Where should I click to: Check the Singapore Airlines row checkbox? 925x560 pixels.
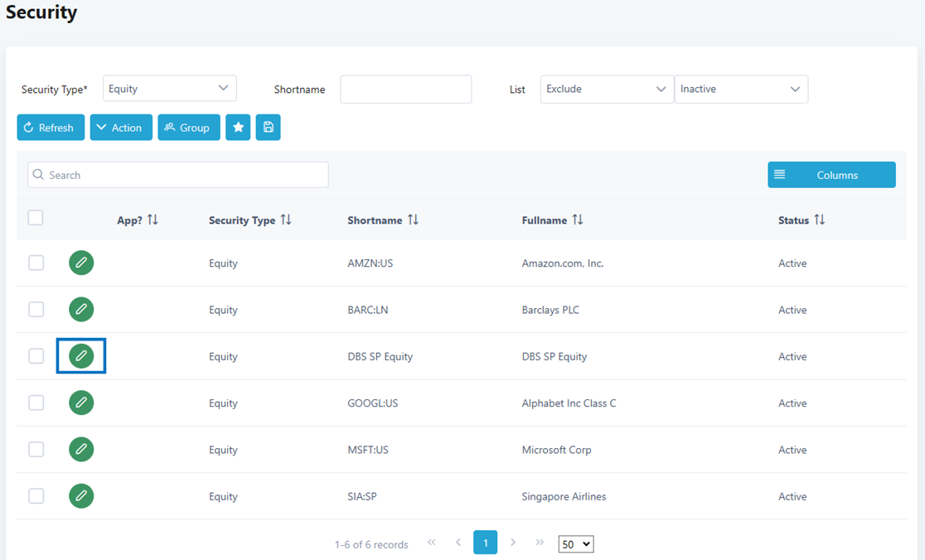click(36, 496)
